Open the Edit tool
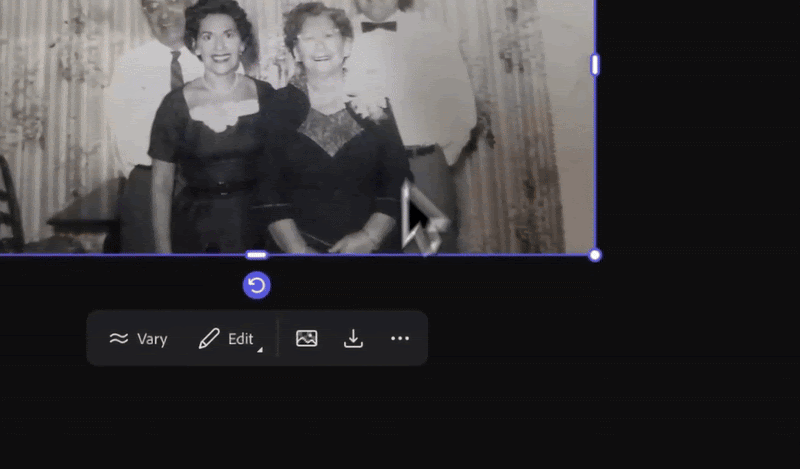 [x=226, y=339]
